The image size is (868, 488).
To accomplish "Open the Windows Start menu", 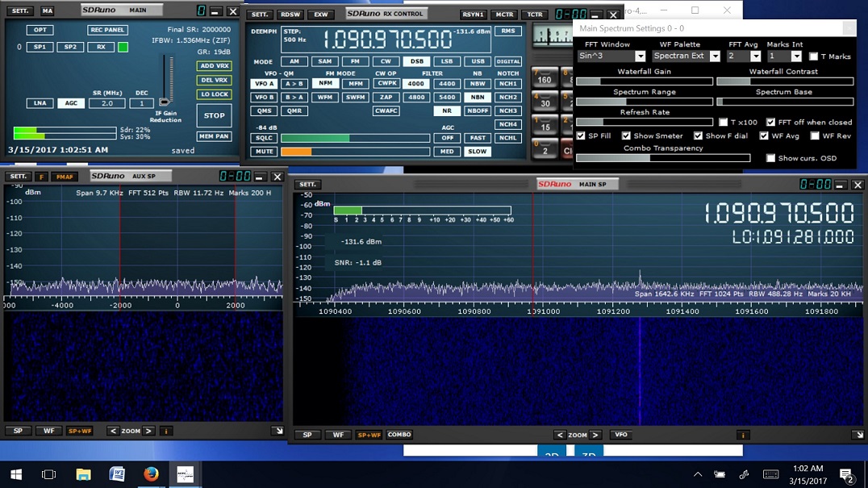I will [x=16, y=474].
